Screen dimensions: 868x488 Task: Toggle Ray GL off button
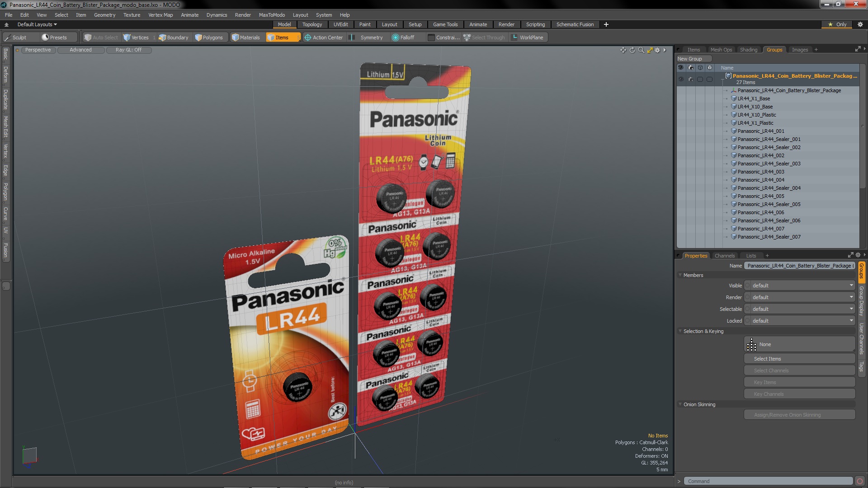[128, 50]
